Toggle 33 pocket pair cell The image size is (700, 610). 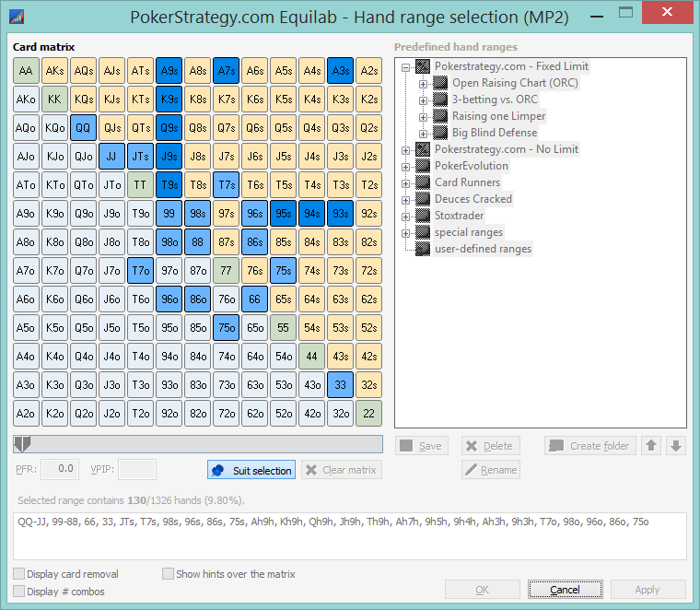[340, 385]
